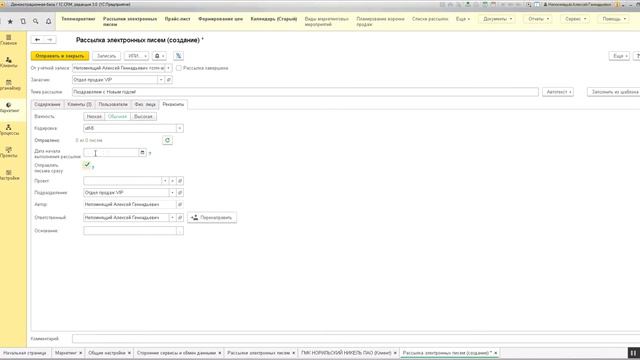Image resolution: width=640 pixels, height=360 pixels.
Task: Click Заполнить из шаблона button
Action: point(614,92)
